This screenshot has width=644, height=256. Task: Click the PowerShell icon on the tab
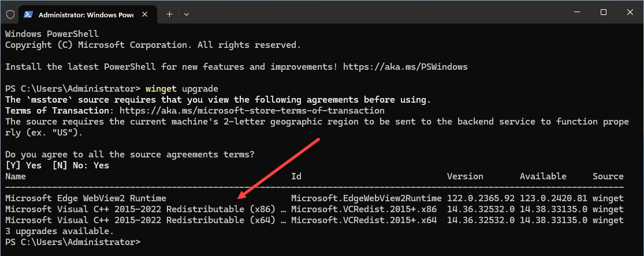pos(28,14)
